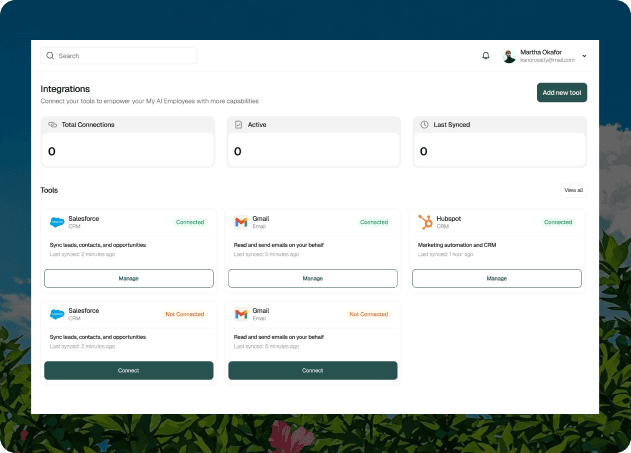Open the View all tools link
Screen dimensions: 631x453
click(573, 190)
